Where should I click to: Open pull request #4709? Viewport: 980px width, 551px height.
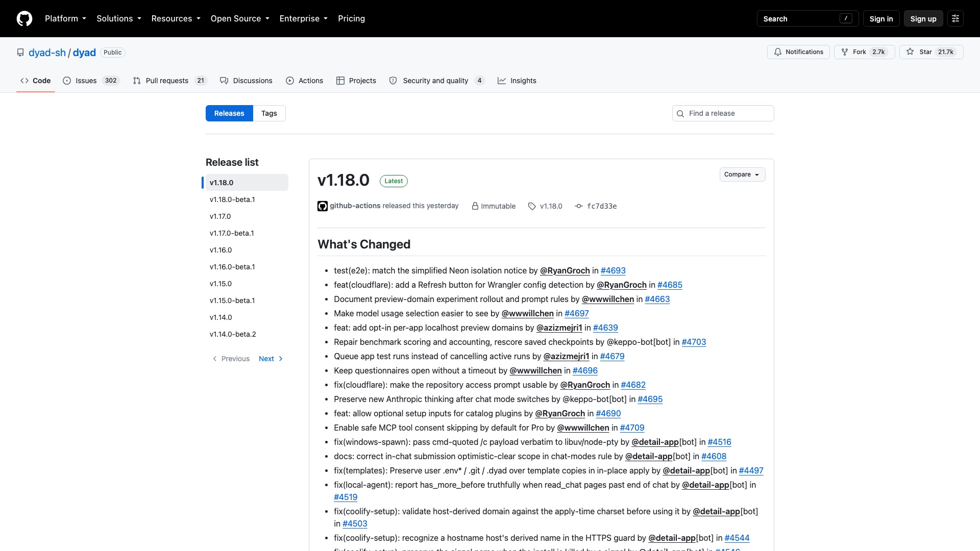[632, 428]
